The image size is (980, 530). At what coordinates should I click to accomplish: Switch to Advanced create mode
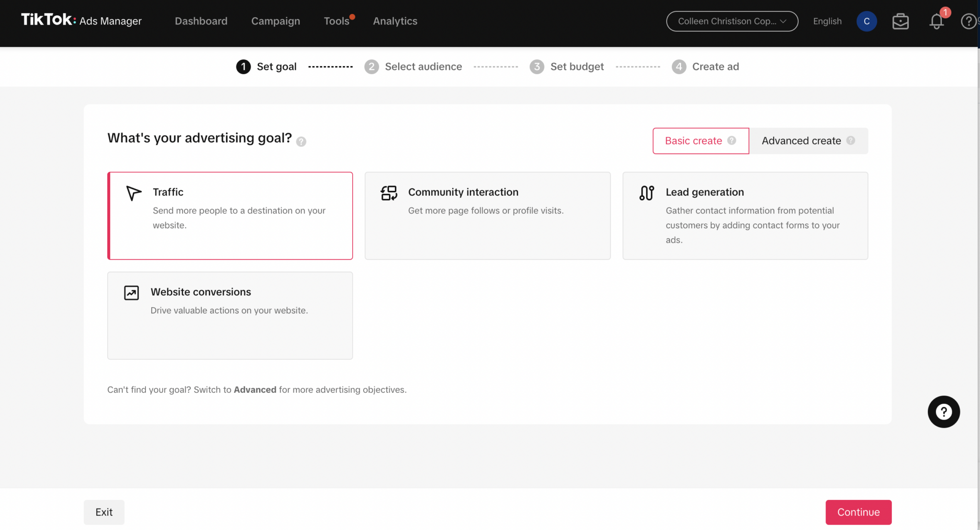(801, 141)
